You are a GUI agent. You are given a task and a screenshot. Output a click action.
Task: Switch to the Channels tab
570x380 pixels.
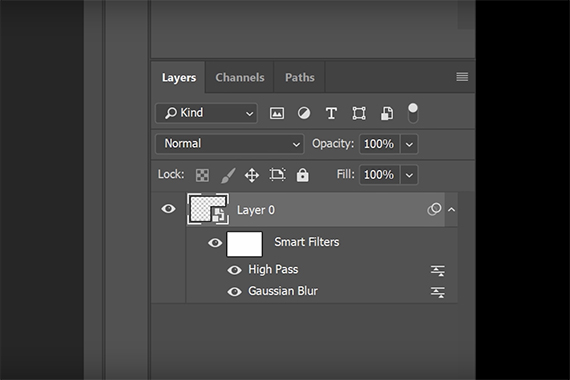coord(240,77)
